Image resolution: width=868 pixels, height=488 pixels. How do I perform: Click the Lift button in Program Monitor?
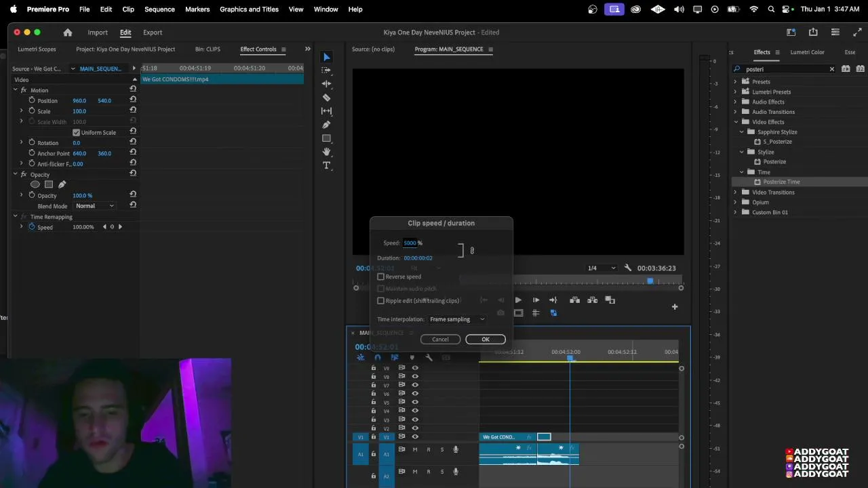coord(574,300)
